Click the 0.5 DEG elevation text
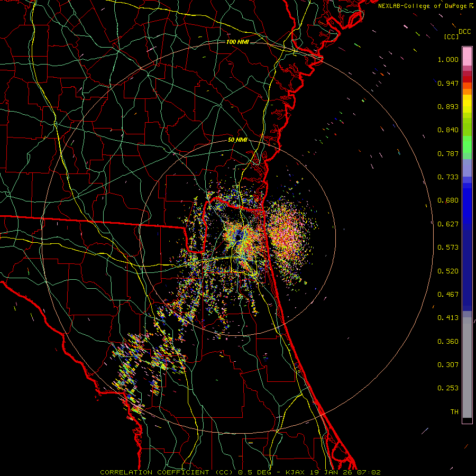Screen dimensions: 476x476 pyautogui.click(x=254, y=472)
